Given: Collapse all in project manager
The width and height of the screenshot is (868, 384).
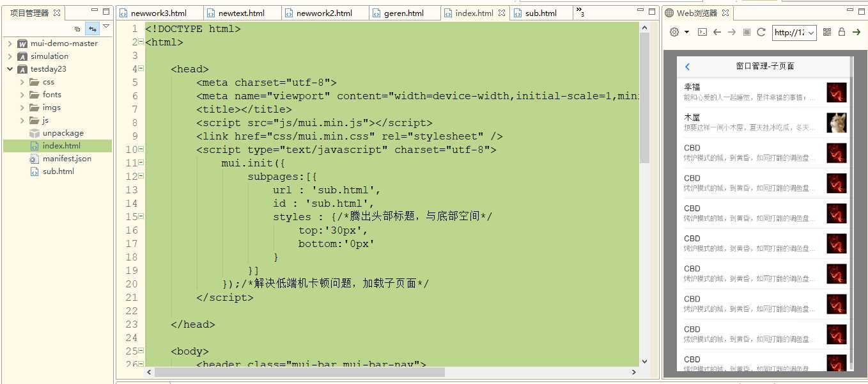Looking at the screenshot, I should [x=77, y=29].
